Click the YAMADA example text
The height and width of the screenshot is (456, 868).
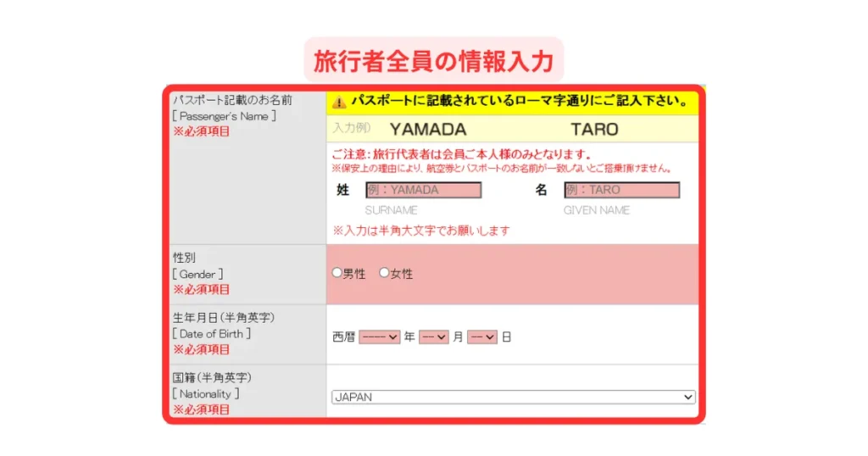pyautogui.click(x=428, y=130)
